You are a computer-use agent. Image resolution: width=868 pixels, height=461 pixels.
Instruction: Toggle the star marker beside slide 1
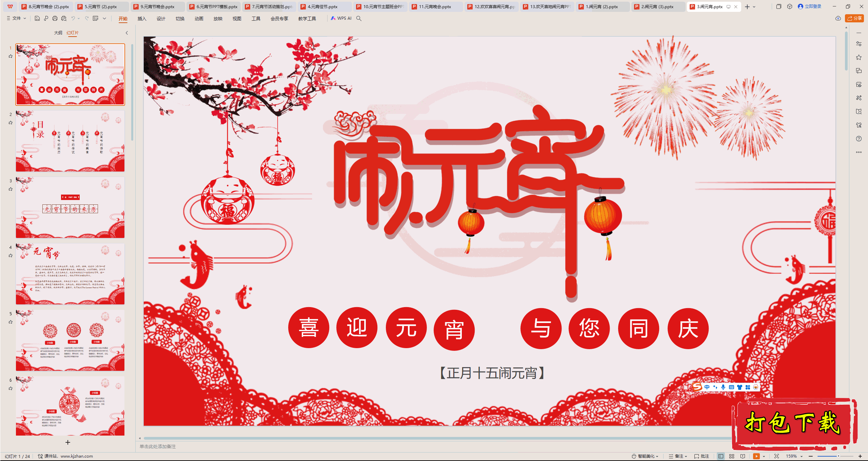click(x=11, y=56)
